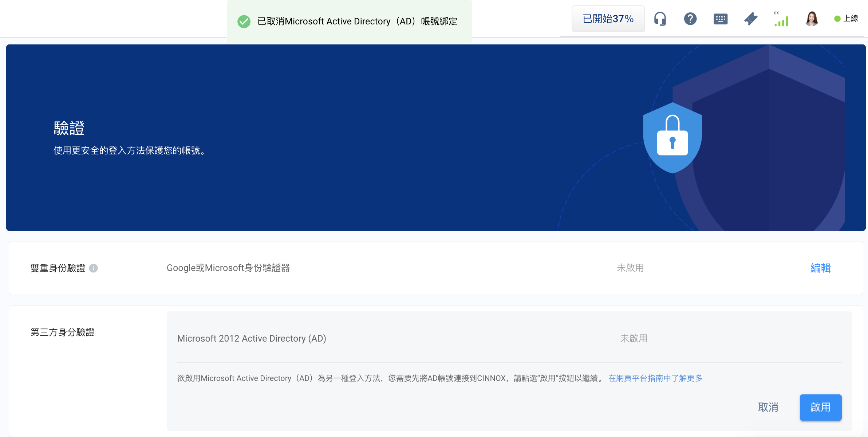Click the headset support icon
The image size is (868, 437).
point(660,19)
